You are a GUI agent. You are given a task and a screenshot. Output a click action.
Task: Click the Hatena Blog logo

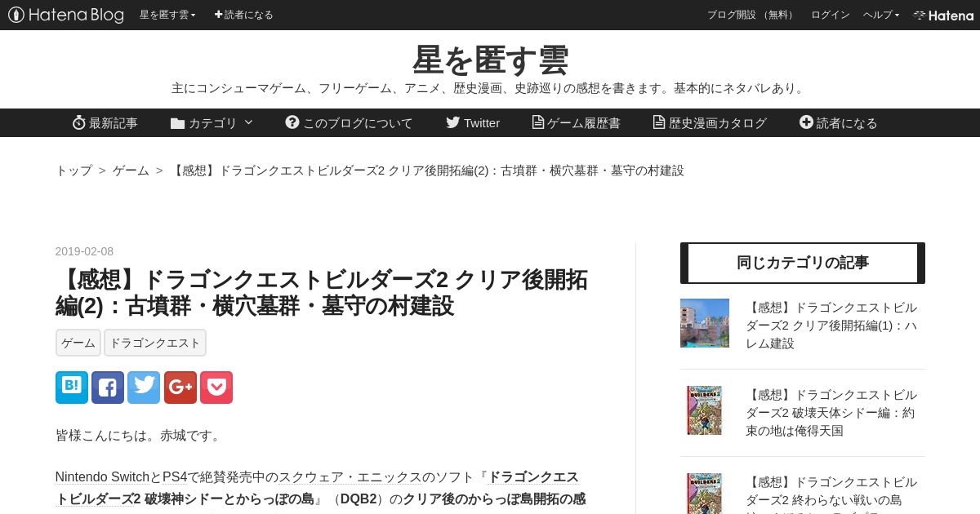coord(66,15)
